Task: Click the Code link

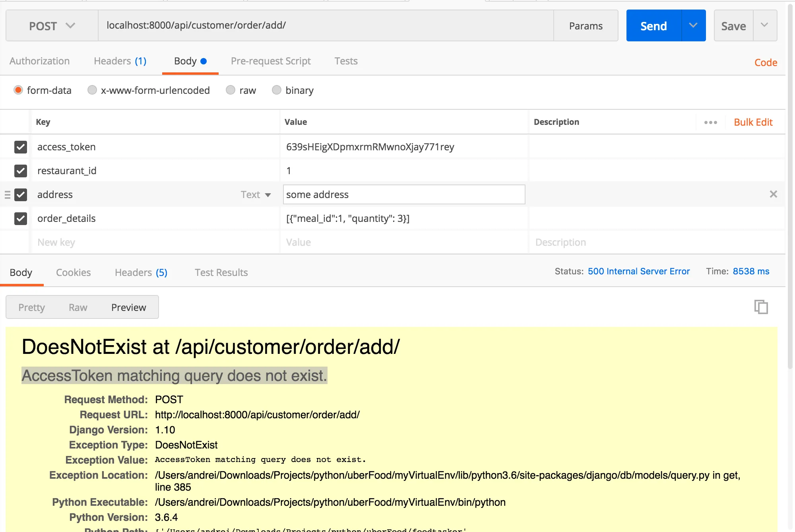Action: click(766, 63)
